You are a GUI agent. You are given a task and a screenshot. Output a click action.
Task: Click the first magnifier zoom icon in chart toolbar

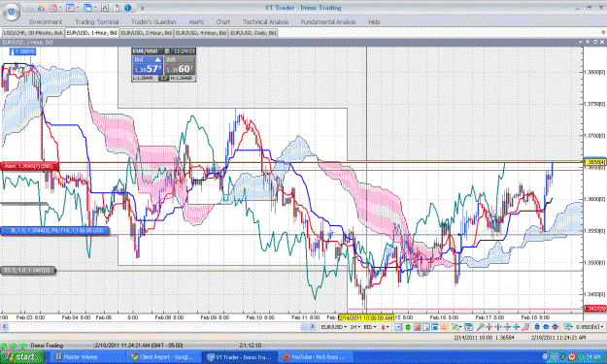click(x=480, y=327)
